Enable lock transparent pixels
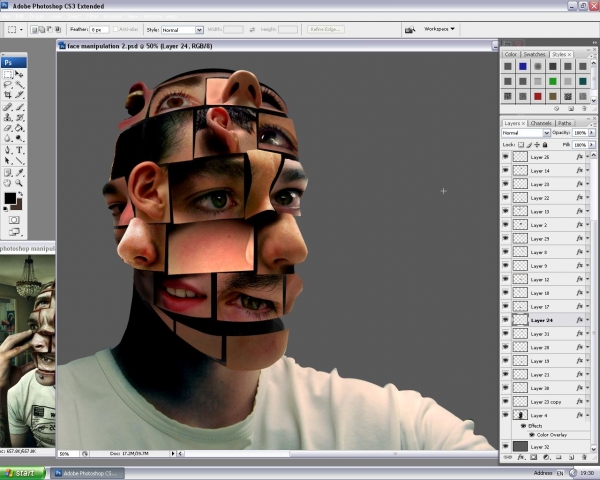This screenshot has height=480, width=600. pyautogui.click(x=521, y=145)
